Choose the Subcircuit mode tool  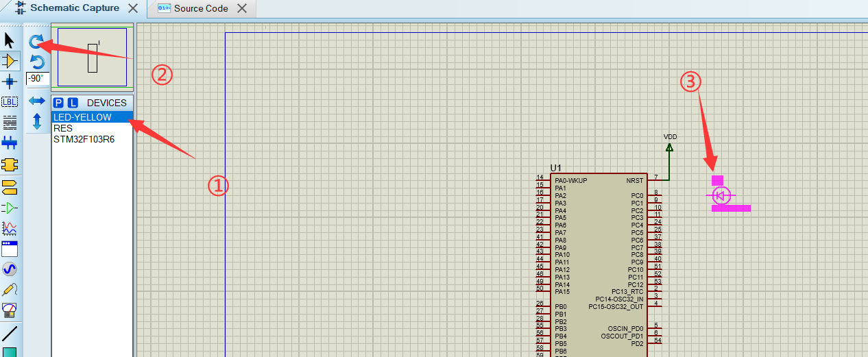(x=10, y=164)
